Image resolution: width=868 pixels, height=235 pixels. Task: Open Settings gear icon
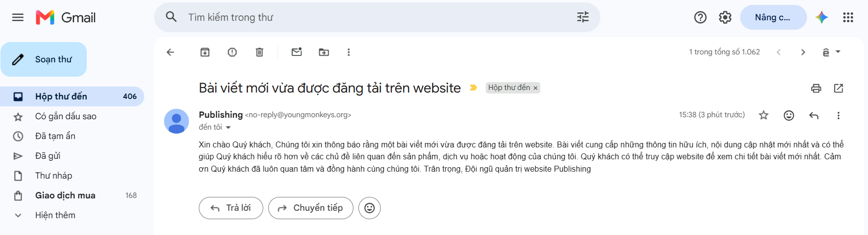pyautogui.click(x=725, y=17)
